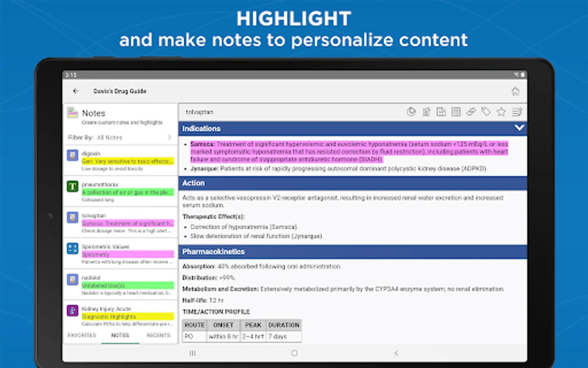The height and width of the screenshot is (368, 588).
Task: Open the first circular toolbar icon for tolvaptan
Action: tap(411, 112)
